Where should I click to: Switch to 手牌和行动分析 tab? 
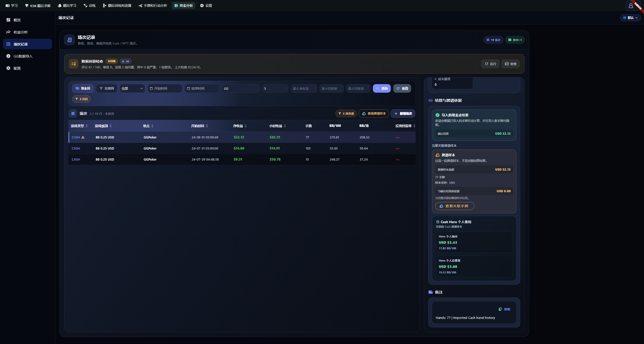click(x=153, y=6)
